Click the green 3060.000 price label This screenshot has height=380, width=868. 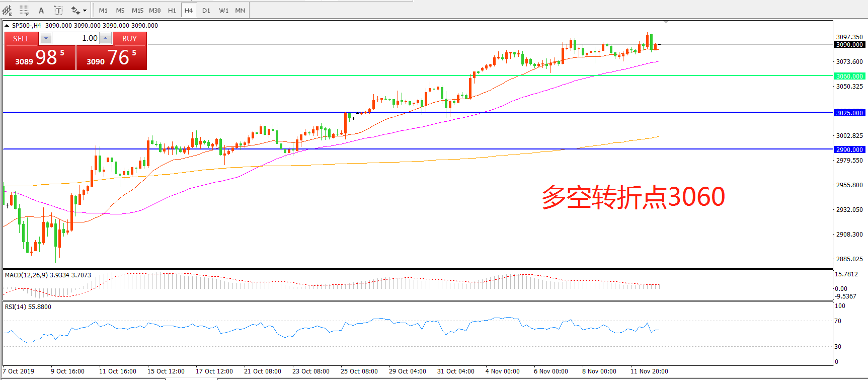pyautogui.click(x=849, y=76)
